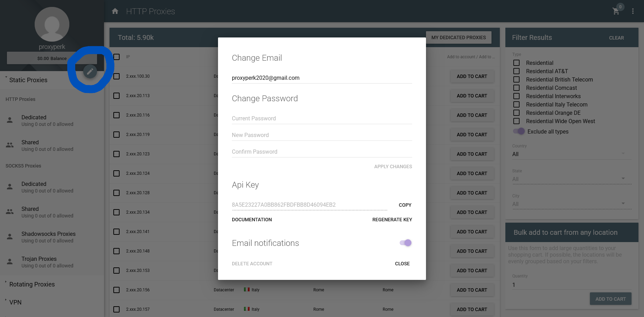Open the three-dot more options menu
Viewport: 644px width, 317px height.
(633, 11)
